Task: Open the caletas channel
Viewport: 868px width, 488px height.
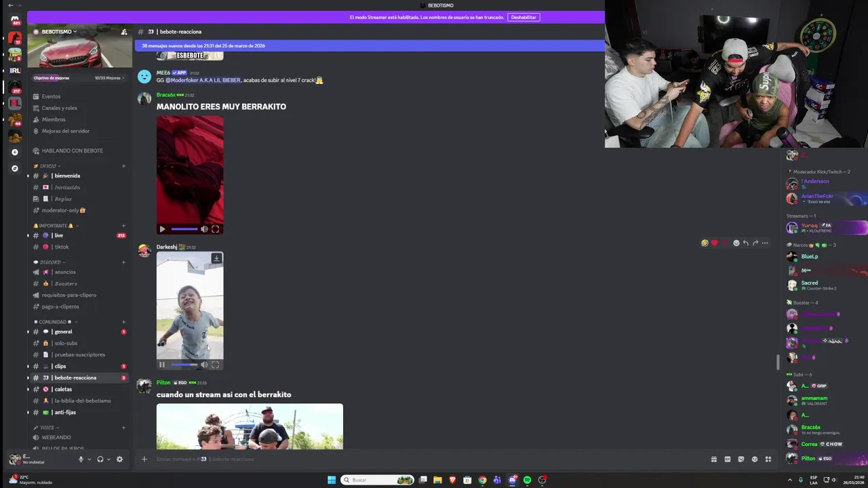Action: tap(79, 389)
